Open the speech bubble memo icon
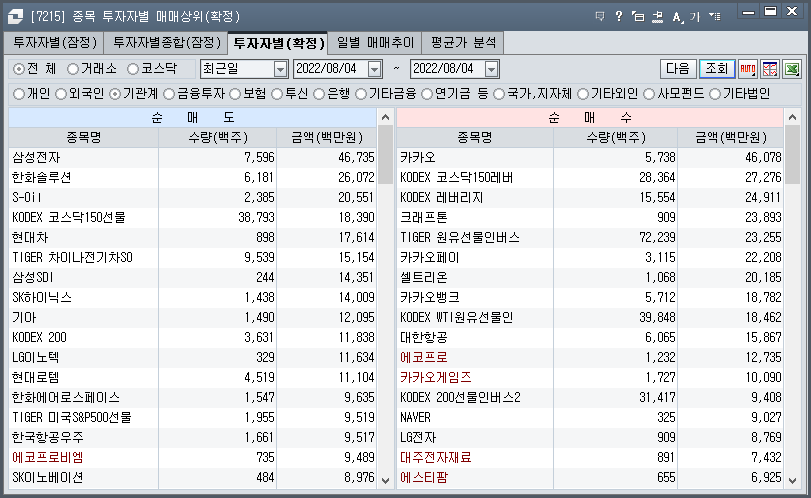Viewport: 811px width, 498px height. 600,17
